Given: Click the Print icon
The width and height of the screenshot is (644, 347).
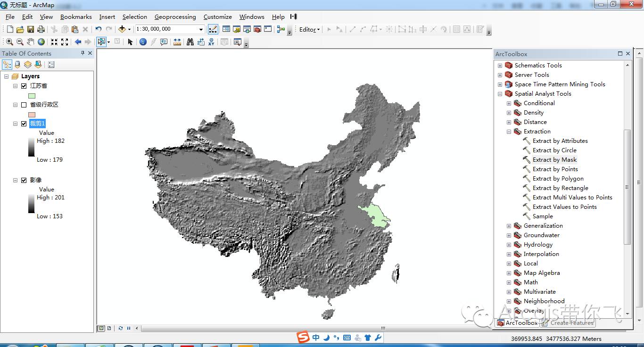Looking at the screenshot, I should 41,29.
